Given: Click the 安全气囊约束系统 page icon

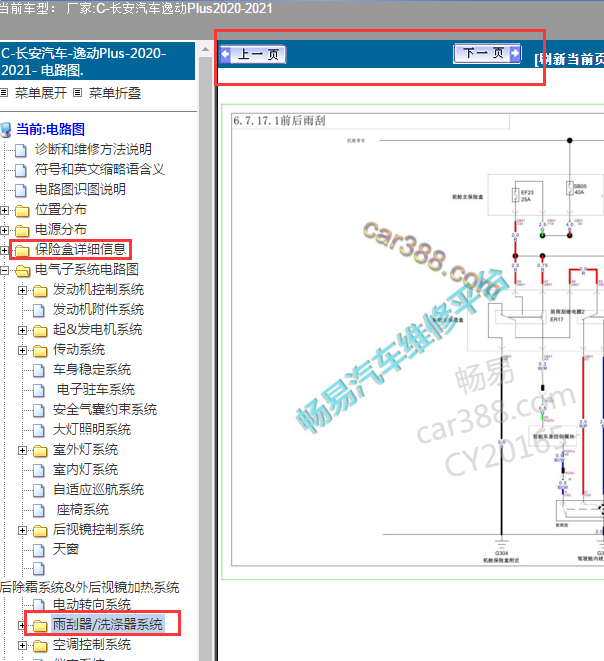Looking at the screenshot, I should point(39,411).
